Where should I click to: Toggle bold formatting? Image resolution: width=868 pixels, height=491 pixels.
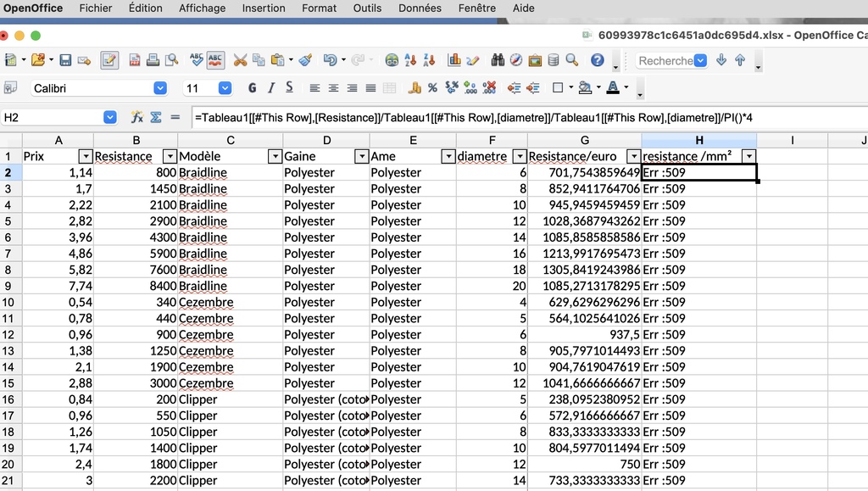[x=253, y=88]
